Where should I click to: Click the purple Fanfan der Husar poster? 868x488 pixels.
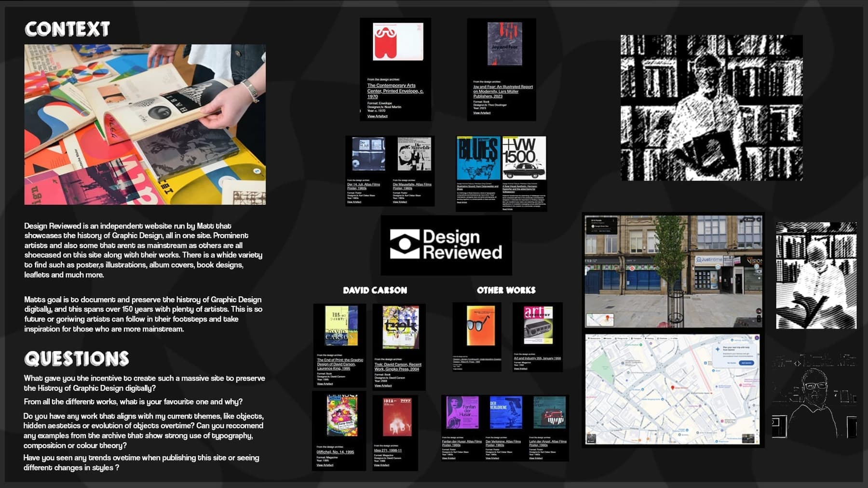coord(462,413)
